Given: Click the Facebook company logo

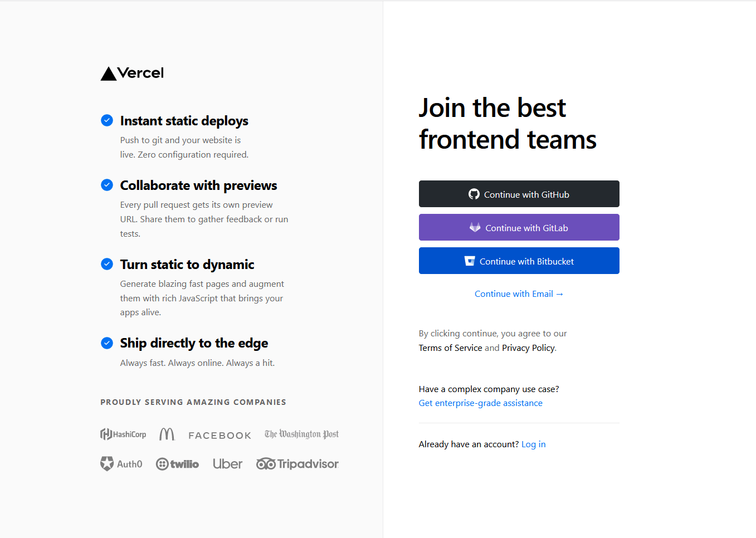Looking at the screenshot, I should 220,436.
